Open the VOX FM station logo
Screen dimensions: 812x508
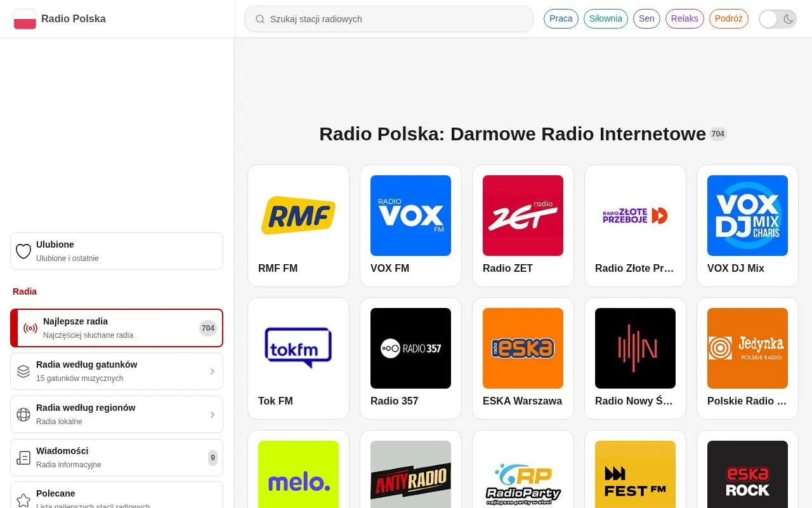coord(410,215)
